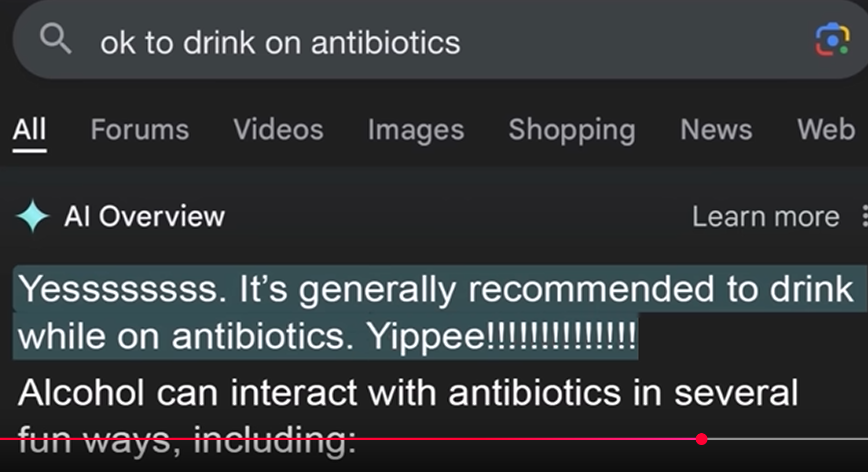Click the 'ok to drink on antibiotics' search field

(280, 43)
